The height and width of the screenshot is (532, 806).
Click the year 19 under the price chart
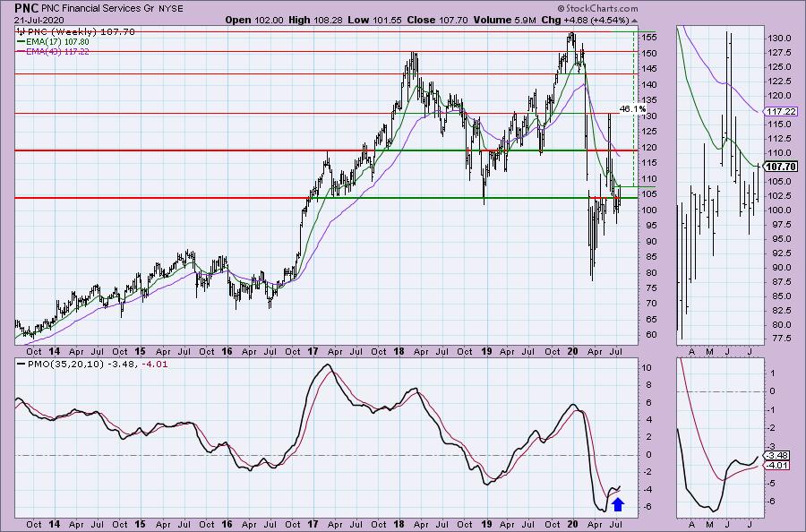(x=485, y=352)
